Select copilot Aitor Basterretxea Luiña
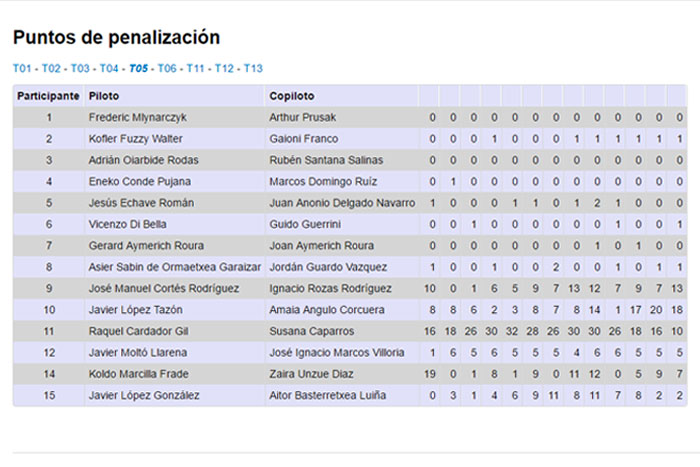The width and height of the screenshot is (700, 467). [x=327, y=396]
